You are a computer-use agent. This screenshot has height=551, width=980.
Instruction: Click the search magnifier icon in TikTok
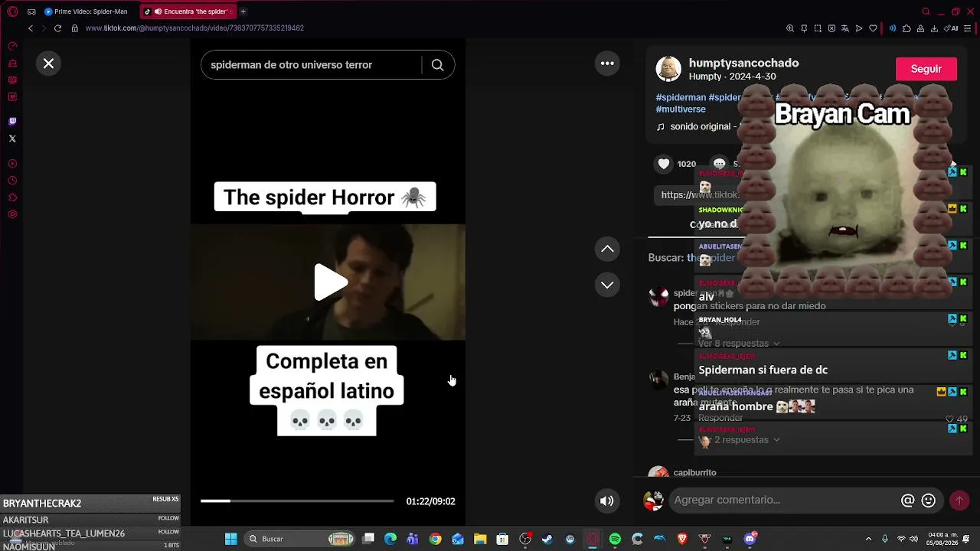(437, 65)
